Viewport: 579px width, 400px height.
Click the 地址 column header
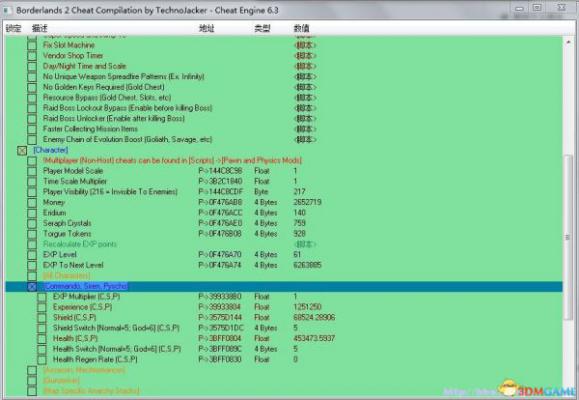click(207, 28)
